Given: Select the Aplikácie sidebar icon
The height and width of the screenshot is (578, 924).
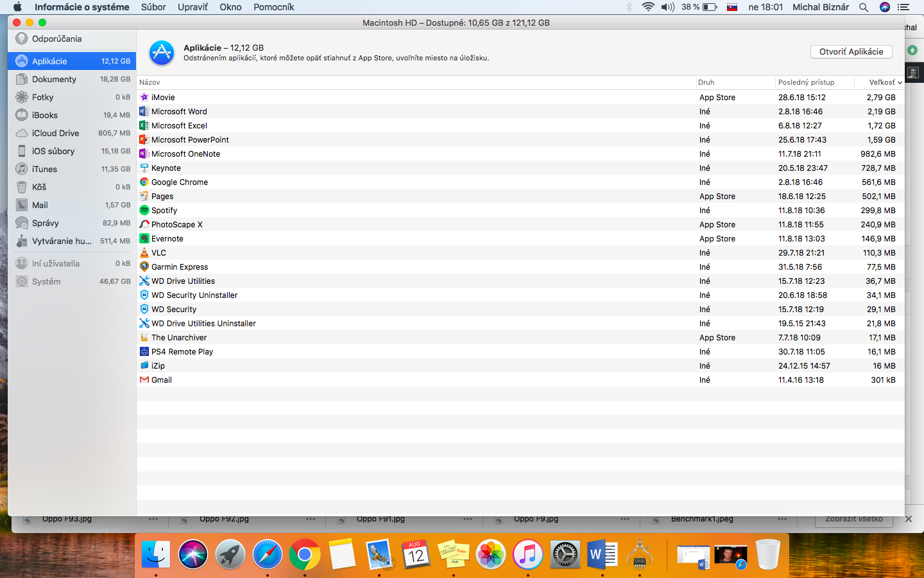Looking at the screenshot, I should [x=22, y=61].
